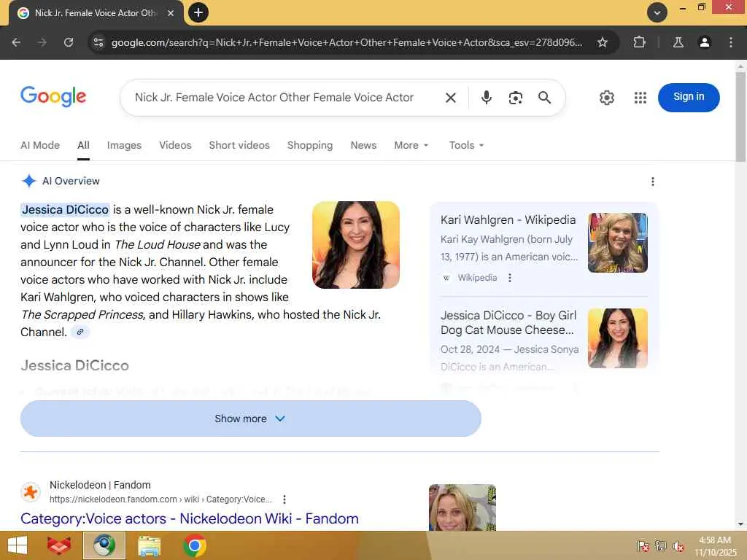Open Google apps grid

[x=640, y=98]
